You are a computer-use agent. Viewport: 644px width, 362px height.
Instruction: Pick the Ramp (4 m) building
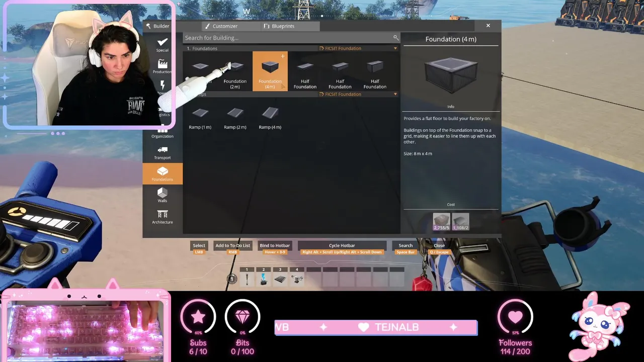click(x=270, y=117)
